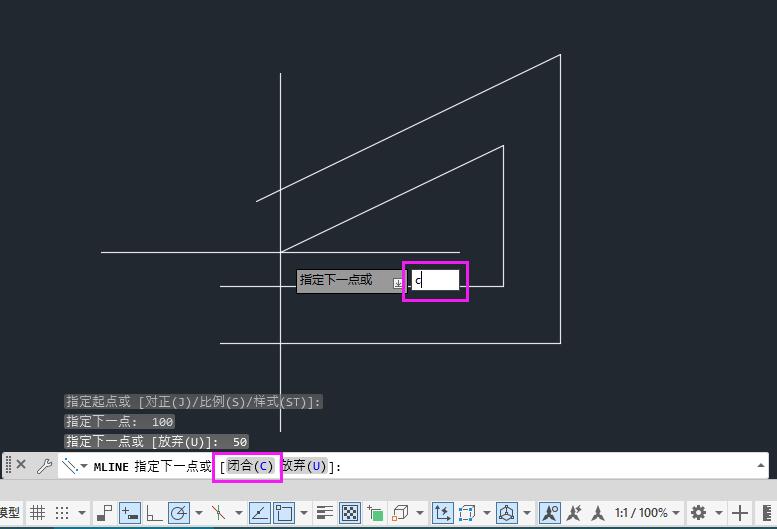Toggle annotation monitor plus icon
The height and width of the screenshot is (529, 777).
[x=739, y=513]
